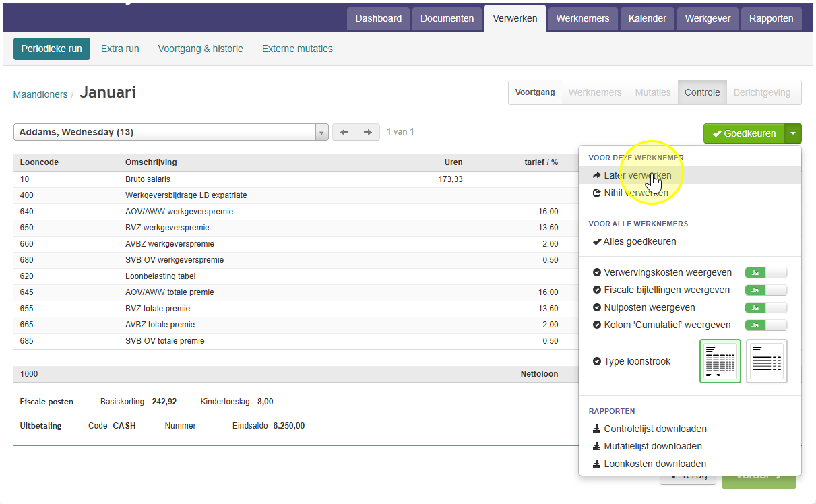Open Dashboard tab

click(378, 18)
